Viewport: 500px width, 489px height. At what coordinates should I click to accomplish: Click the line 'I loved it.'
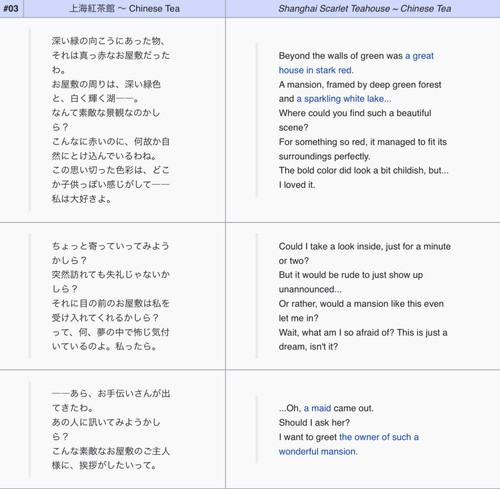coord(297,185)
